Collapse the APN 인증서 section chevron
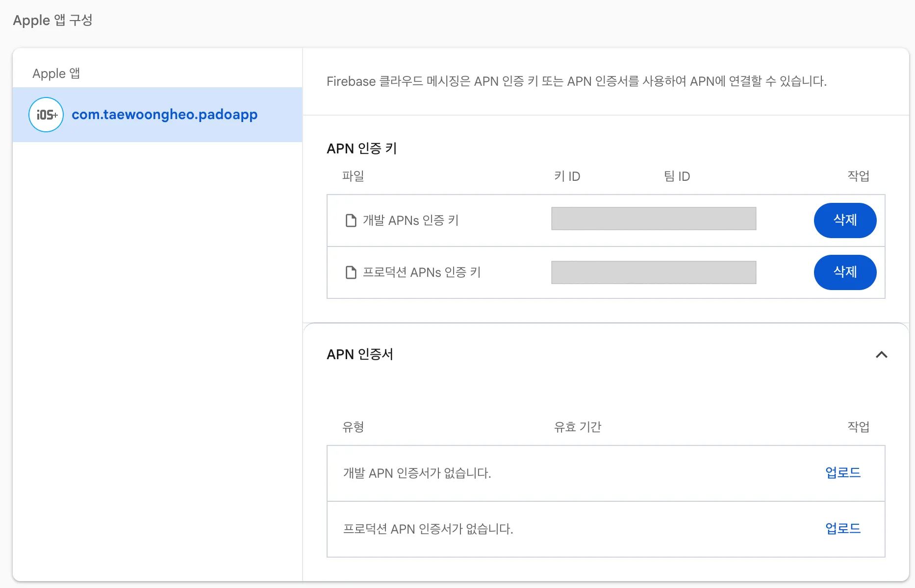The image size is (915, 588). [x=881, y=354]
